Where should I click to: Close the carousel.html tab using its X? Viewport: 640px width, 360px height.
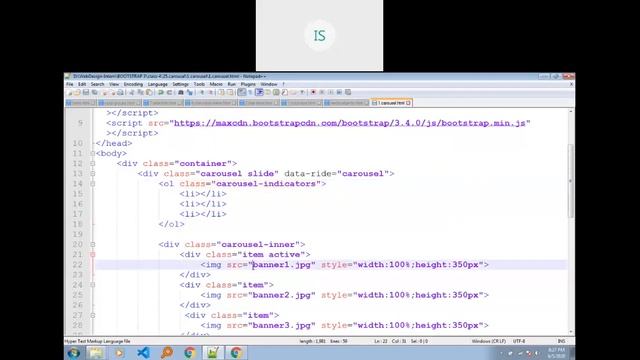pos(408,103)
